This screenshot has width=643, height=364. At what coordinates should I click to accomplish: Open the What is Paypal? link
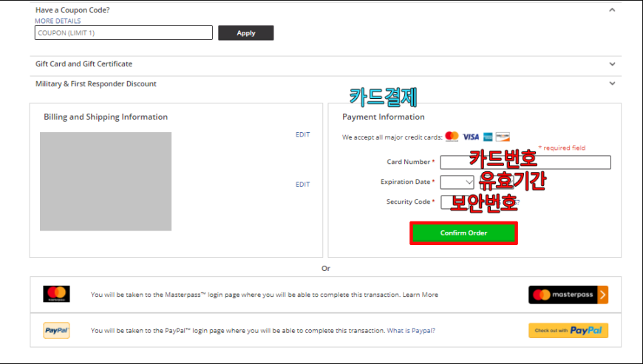(x=411, y=331)
